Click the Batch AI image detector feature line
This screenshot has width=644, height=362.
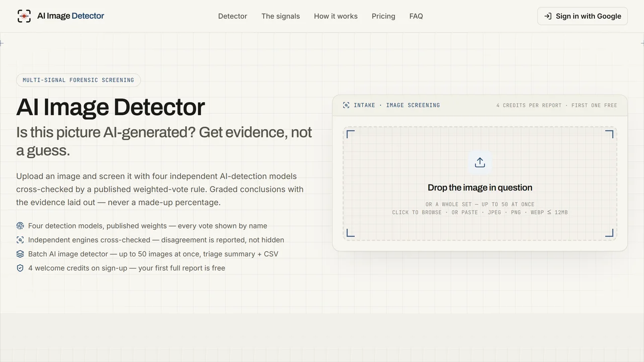153,254
